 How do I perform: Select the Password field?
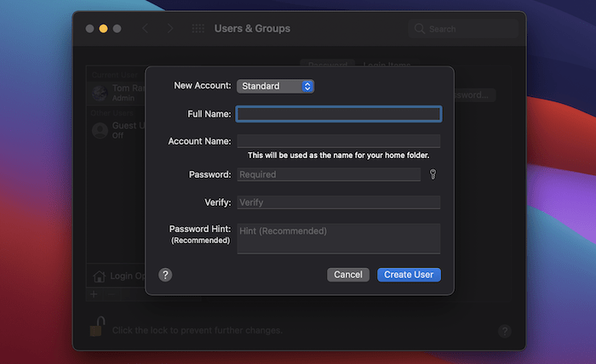pos(329,174)
